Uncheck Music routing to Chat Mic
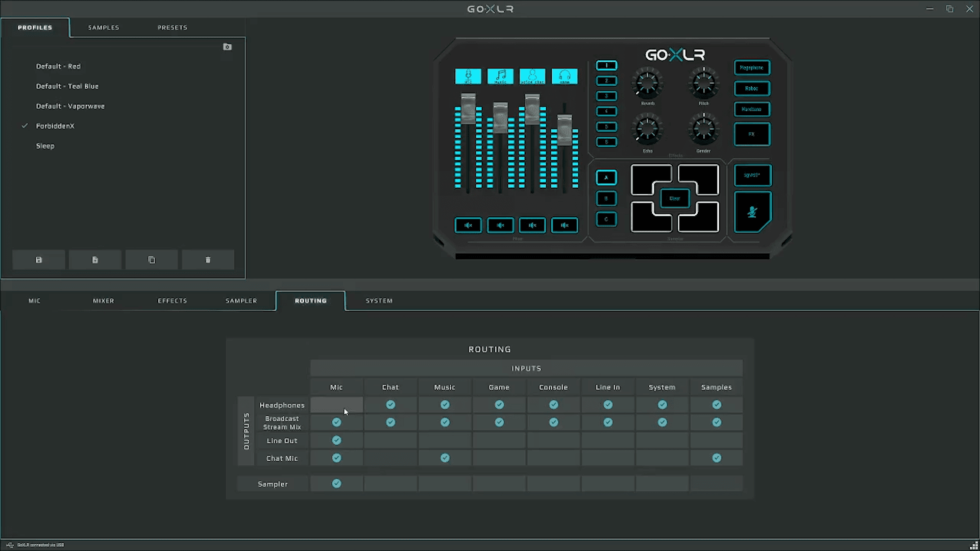 click(x=445, y=458)
